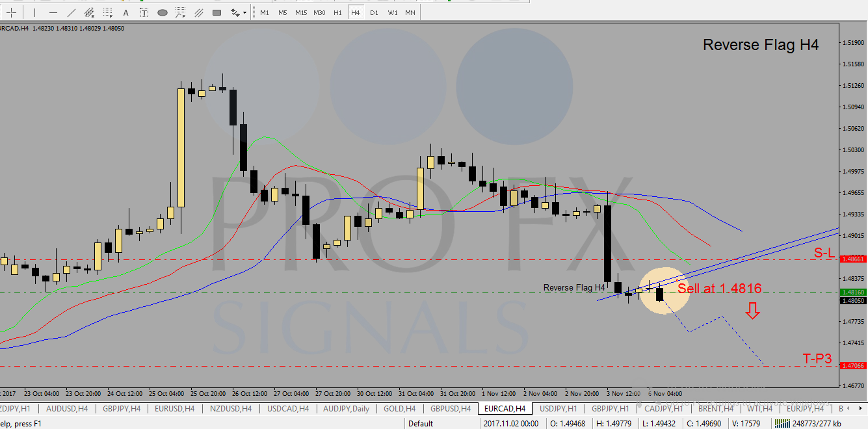Select the Text Label tool

(144, 12)
